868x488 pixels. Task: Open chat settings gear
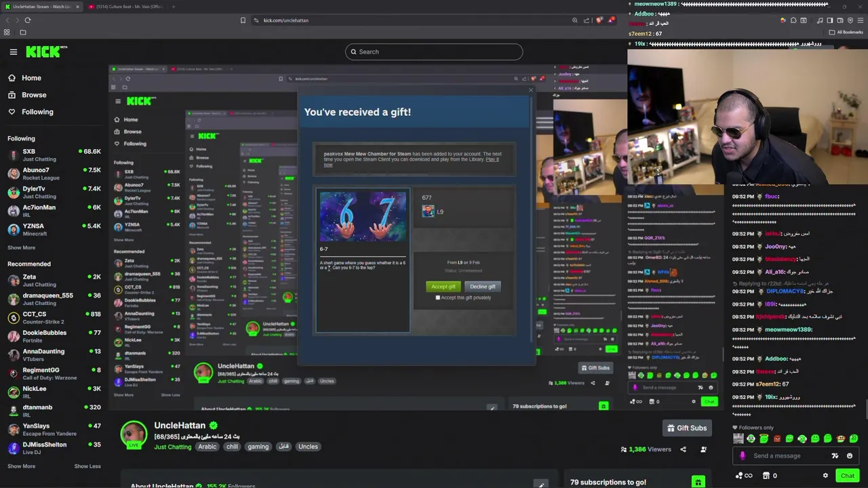click(x=825, y=476)
